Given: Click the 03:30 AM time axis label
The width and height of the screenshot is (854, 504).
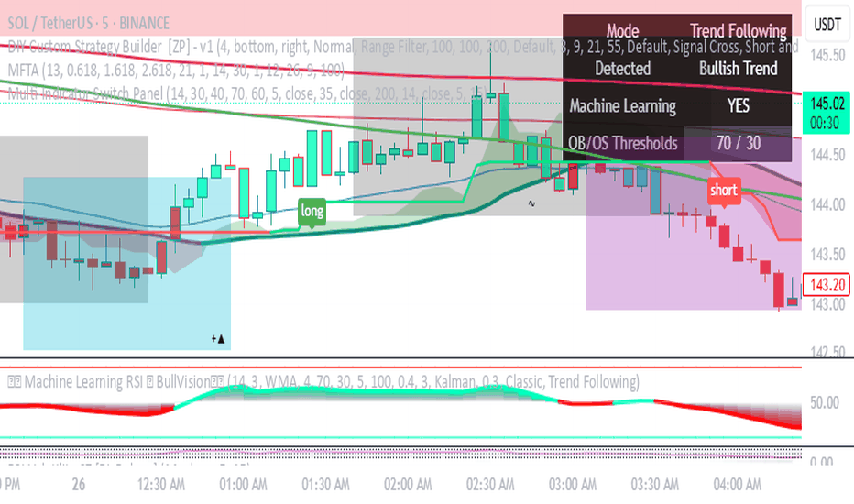Looking at the screenshot, I should [x=654, y=485].
